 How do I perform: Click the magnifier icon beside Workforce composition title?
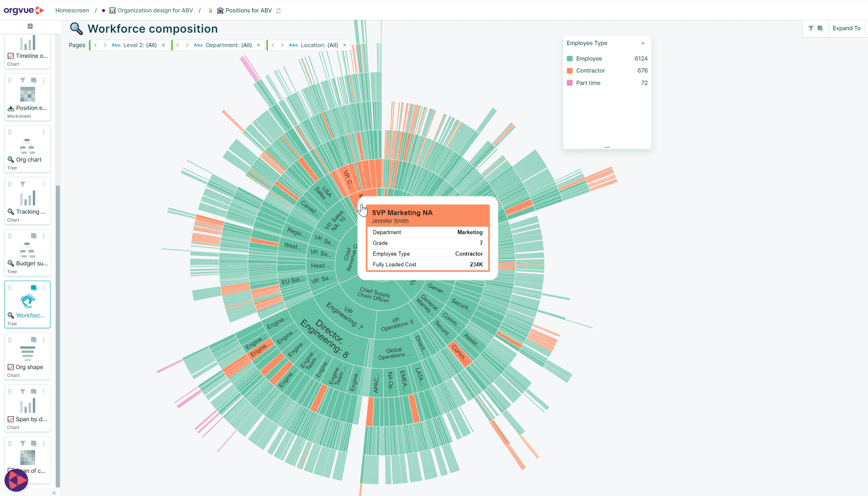[76, 29]
